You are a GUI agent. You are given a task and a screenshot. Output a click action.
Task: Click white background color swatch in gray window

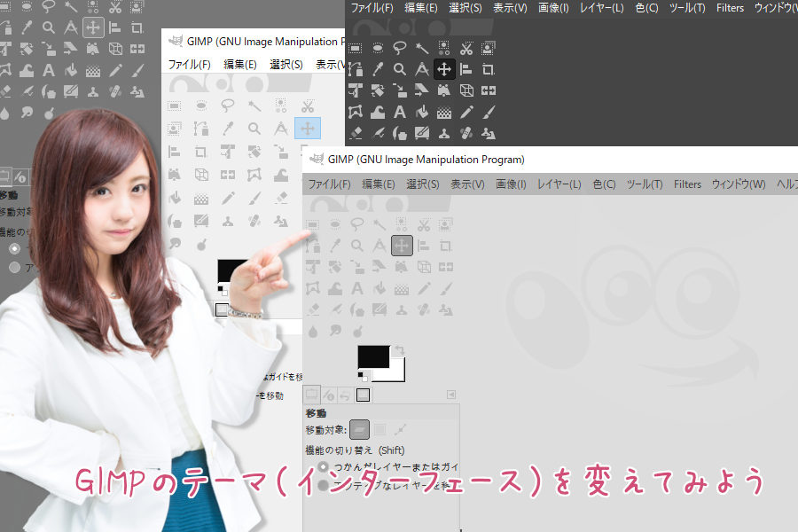tap(399, 373)
